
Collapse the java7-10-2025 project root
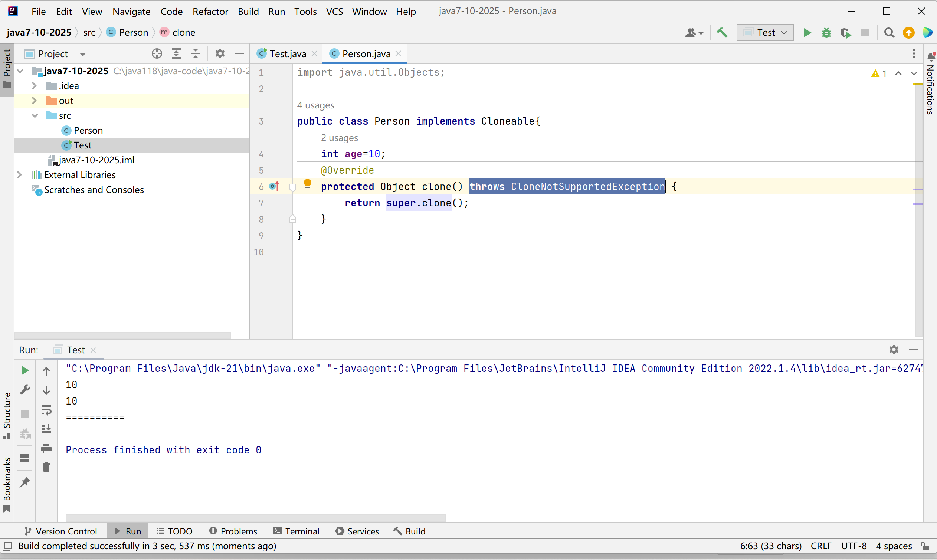(21, 71)
